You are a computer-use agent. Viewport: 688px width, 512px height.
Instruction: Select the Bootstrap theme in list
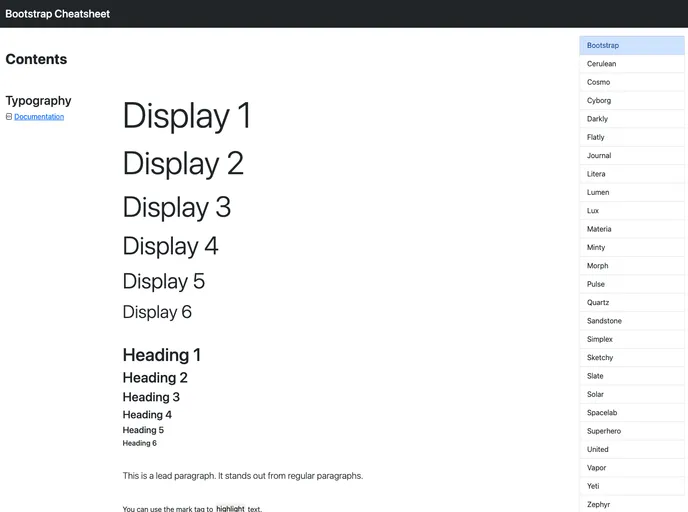617,46
